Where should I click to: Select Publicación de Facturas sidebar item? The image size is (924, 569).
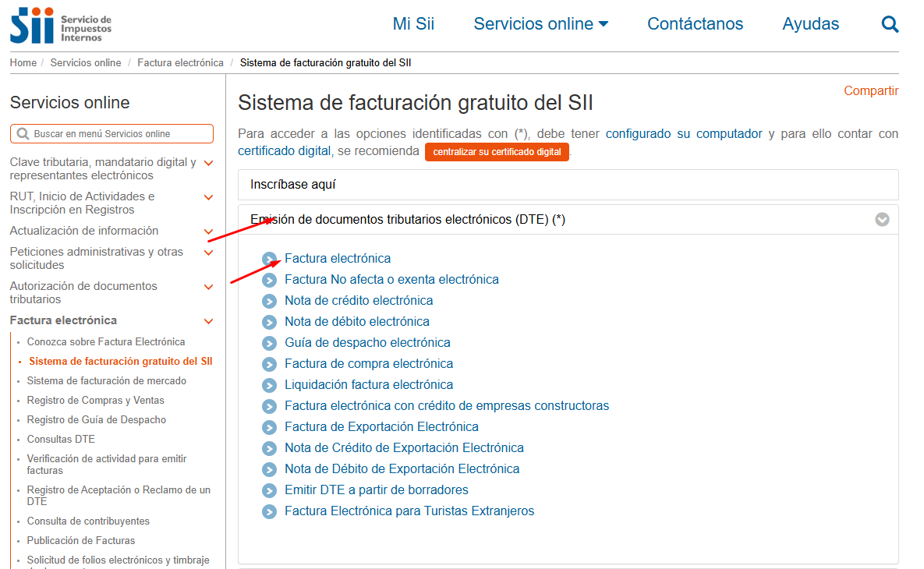tap(81, 541)
